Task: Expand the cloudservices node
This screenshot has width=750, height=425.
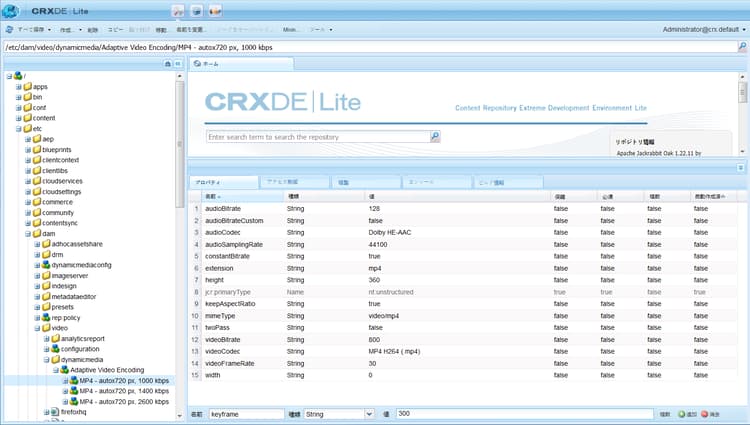Action: point(28,182)
